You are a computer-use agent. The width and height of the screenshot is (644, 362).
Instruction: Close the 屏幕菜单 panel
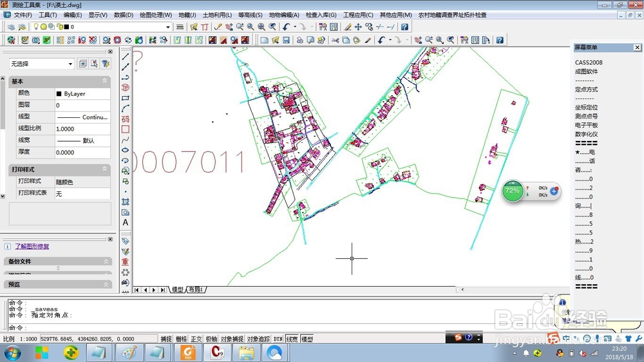coord(637,47)
